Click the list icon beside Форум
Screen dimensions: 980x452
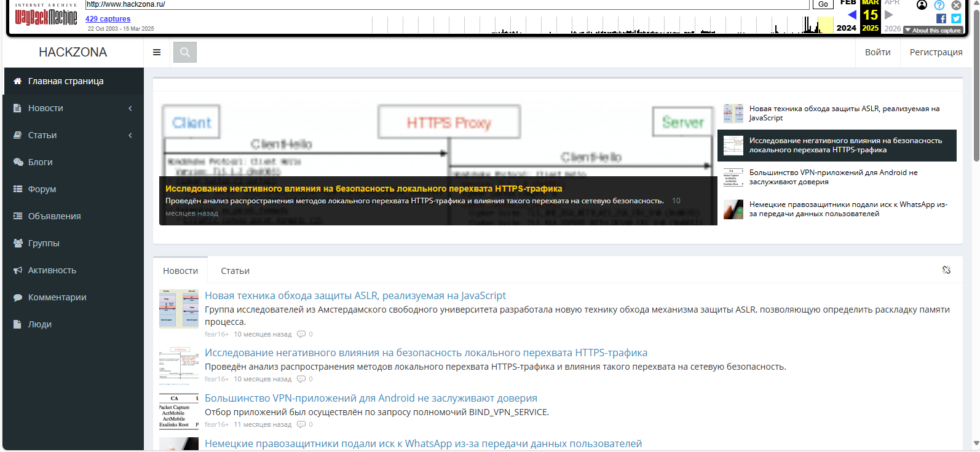(x=18, y=189)
